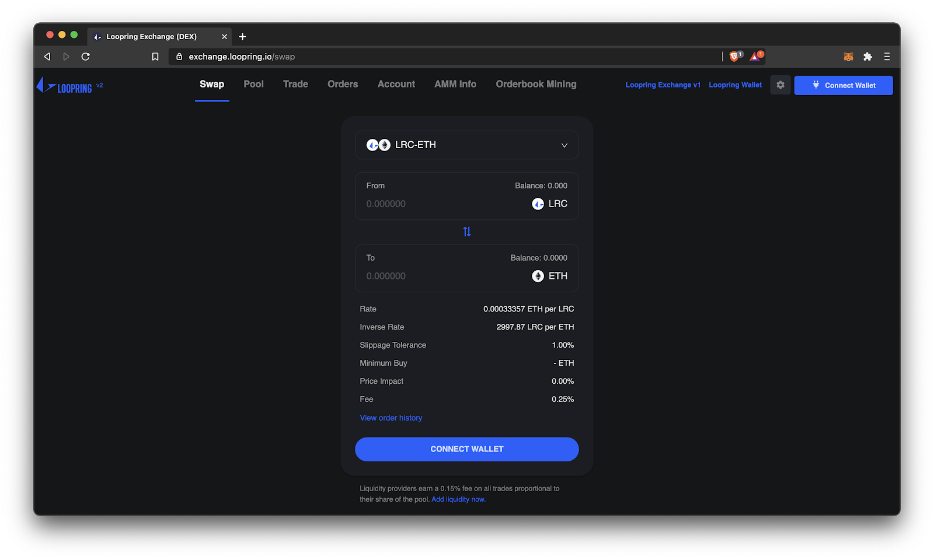View site lock information
Viewport: 934px width, 560px height.
click(179, 57)
